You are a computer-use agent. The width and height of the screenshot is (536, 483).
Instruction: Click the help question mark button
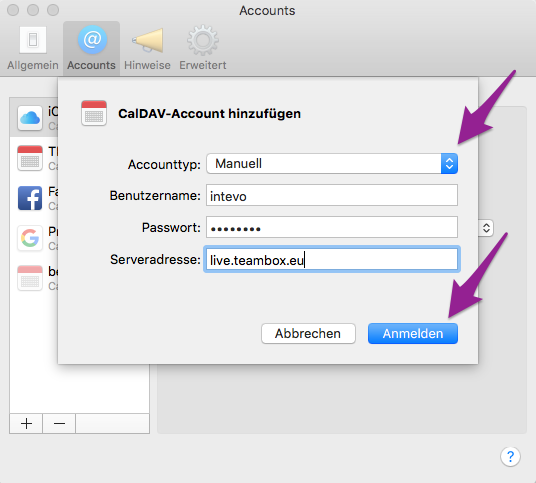coord(510,456)
